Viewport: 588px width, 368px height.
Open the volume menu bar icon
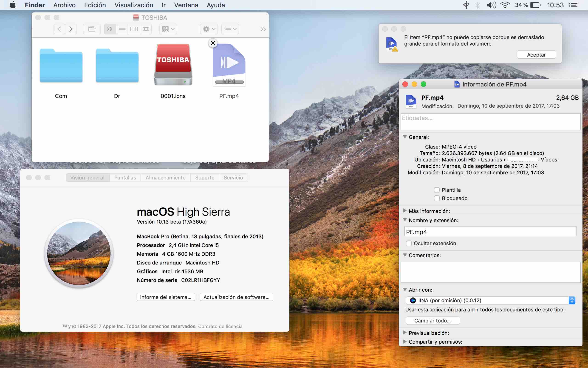491,5
